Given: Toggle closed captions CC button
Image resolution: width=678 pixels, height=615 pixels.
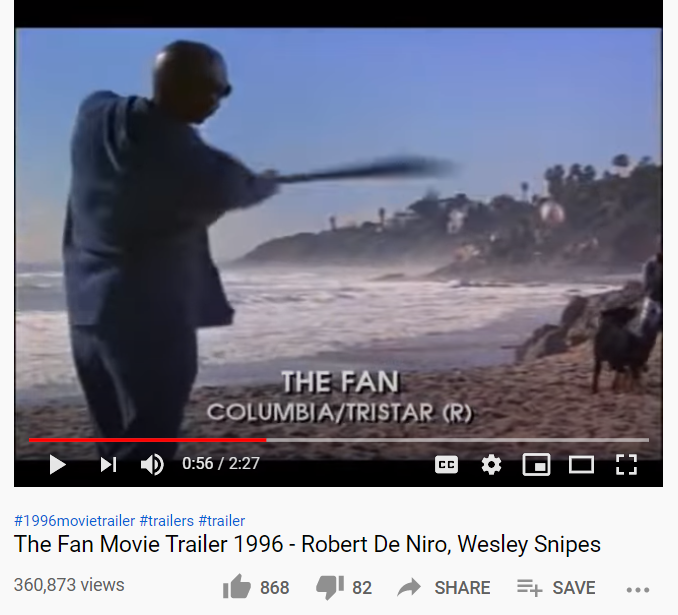Looking at the screenshot, I should tap(446, 465).
